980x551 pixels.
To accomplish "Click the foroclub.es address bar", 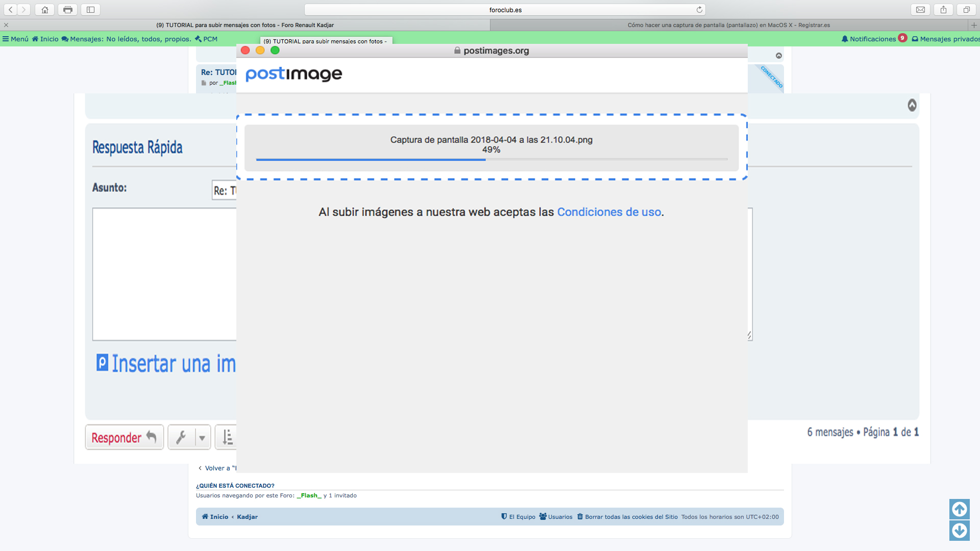I will [x=505, y=10].
